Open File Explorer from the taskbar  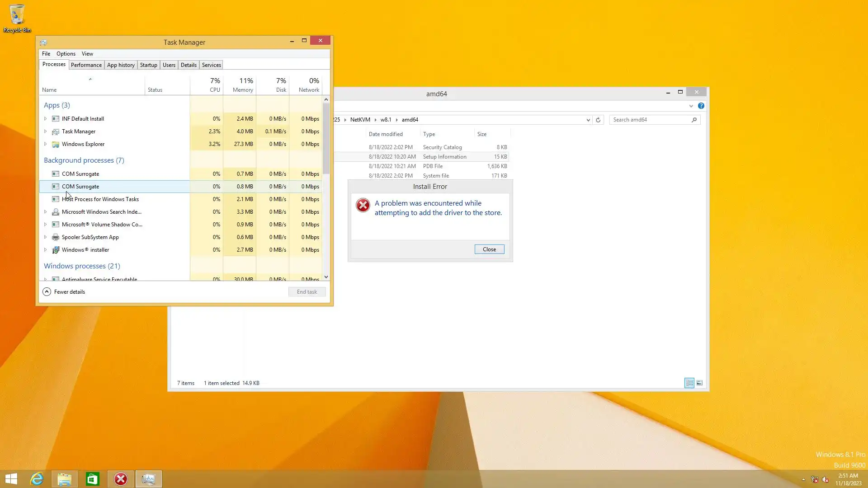[x=65, y=479]
